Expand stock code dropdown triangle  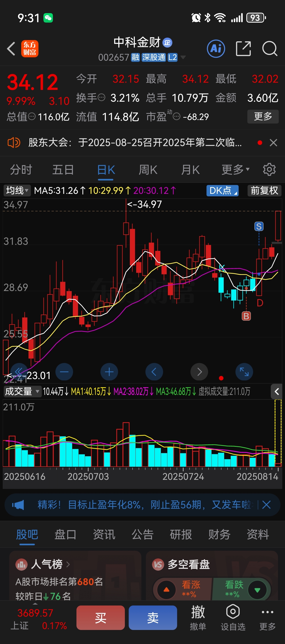point(183,58)
